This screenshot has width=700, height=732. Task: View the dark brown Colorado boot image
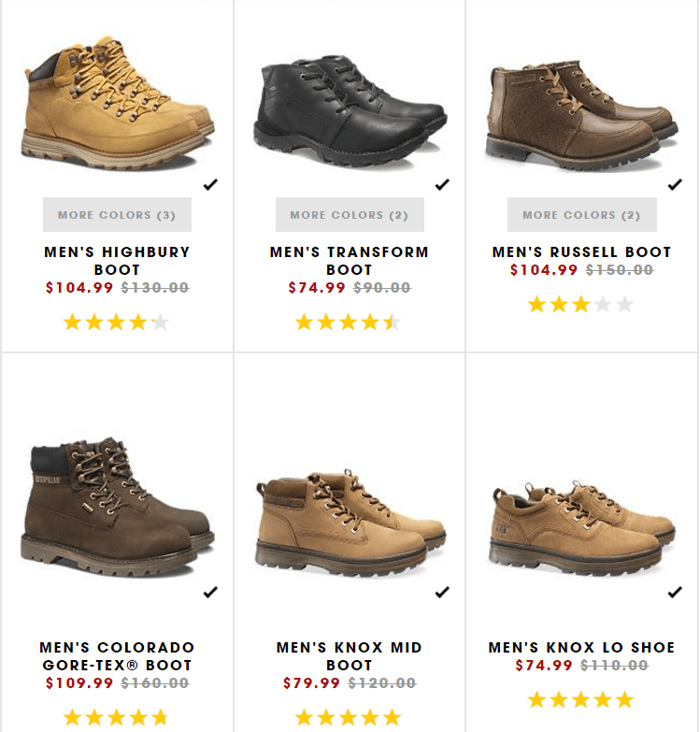coord(118,507)
